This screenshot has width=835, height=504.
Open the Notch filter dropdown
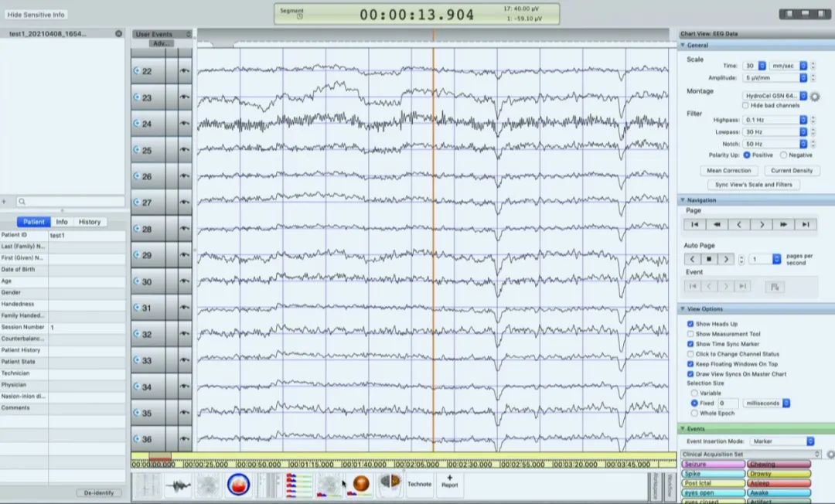(775, 145)
